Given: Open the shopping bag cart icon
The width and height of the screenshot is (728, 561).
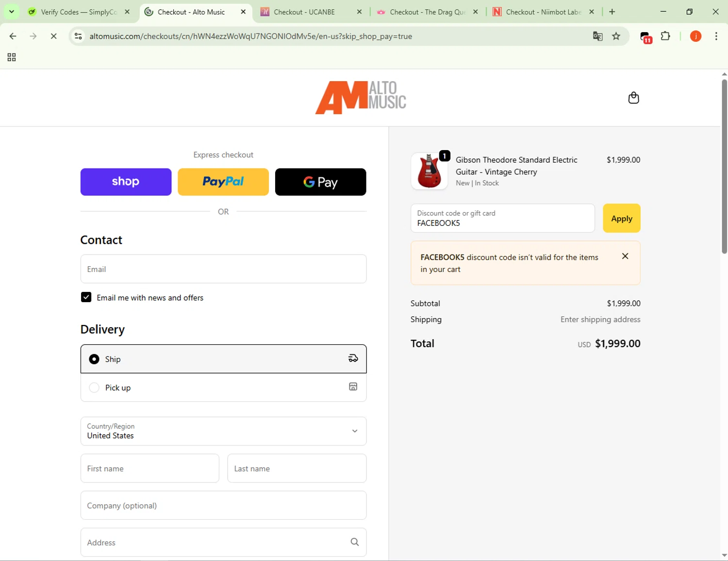Looking at the screenshot, I should point(633,98).
